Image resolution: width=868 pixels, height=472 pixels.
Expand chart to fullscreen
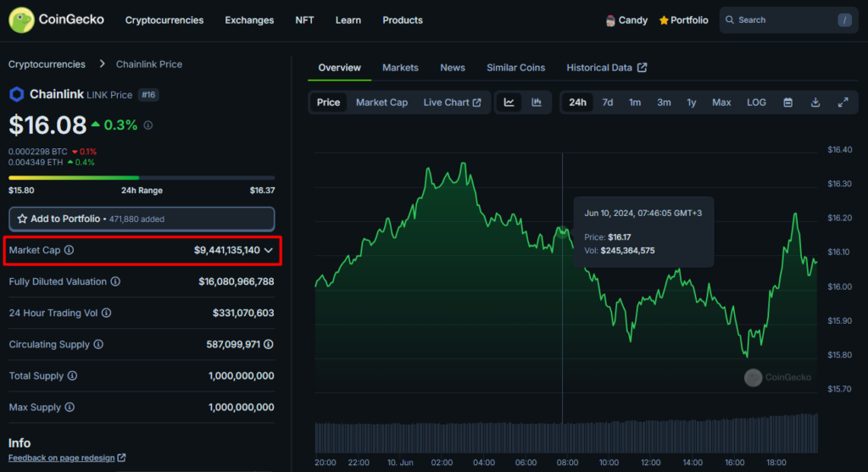843,103
